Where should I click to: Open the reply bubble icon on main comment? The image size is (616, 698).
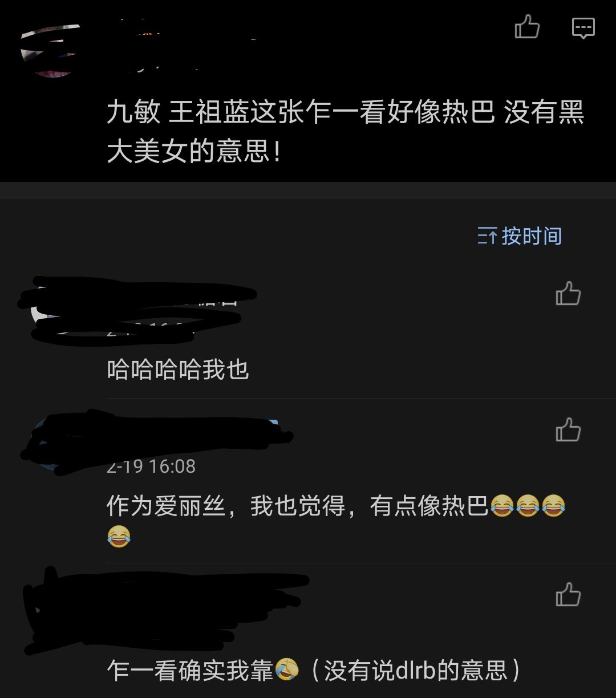pos(583,27)
